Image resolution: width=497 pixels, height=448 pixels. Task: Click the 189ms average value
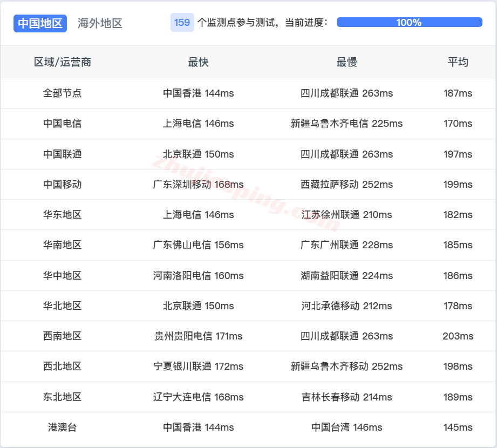(x=458, y=397)
